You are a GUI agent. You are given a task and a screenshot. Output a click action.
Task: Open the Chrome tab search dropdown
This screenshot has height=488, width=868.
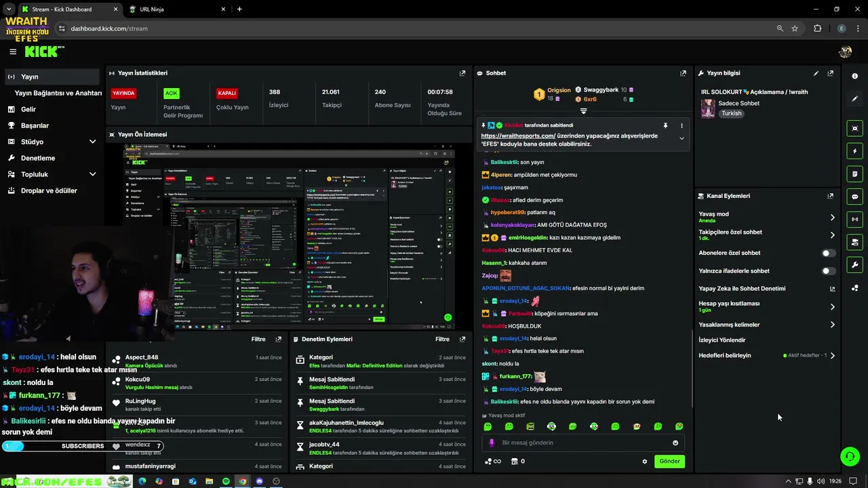tap(9, 9)
